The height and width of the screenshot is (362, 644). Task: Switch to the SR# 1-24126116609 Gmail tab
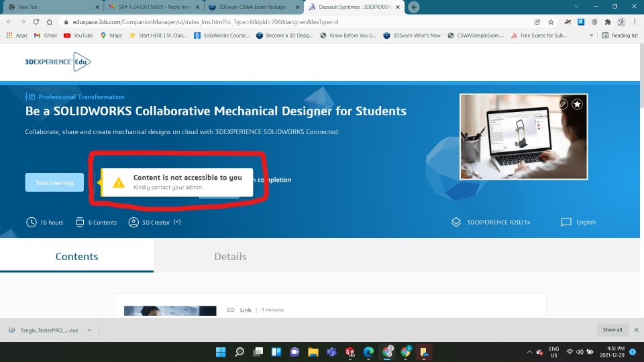[154, 7]
